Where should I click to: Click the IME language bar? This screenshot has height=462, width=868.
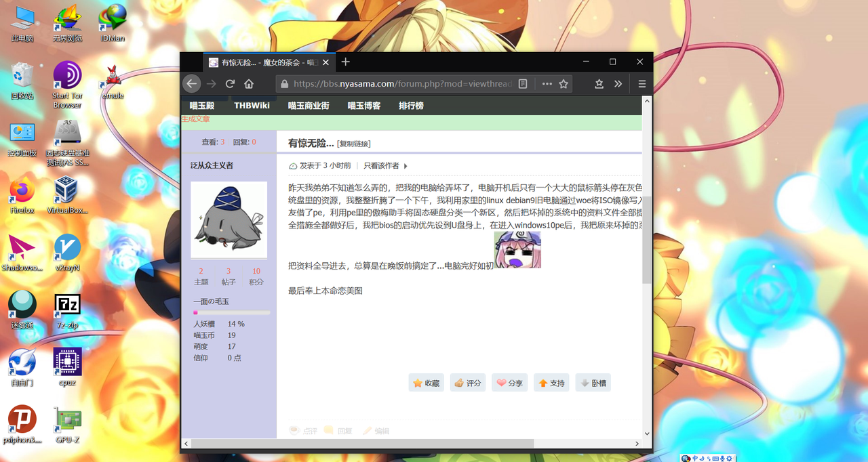(709, 457)
